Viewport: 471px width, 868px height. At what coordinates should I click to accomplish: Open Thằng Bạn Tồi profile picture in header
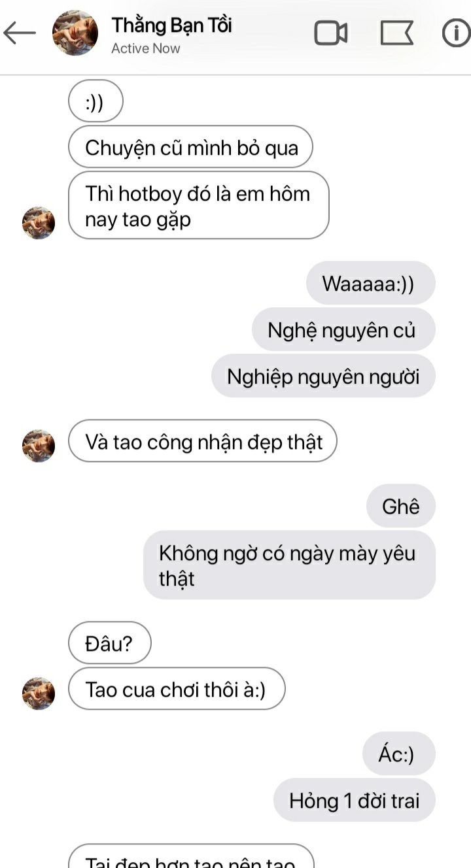[75, 33]
